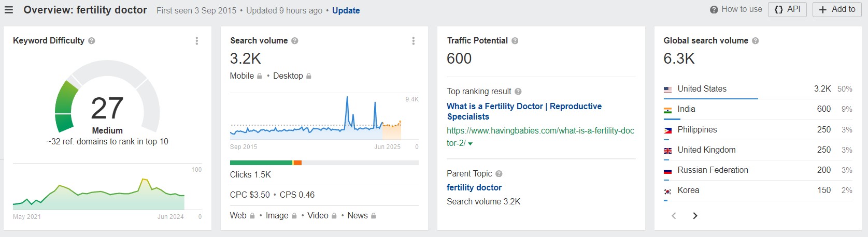Open Keyword Difficulty card three-dot menu
Viewport: 868px width, 237px height.
point(197,41)
